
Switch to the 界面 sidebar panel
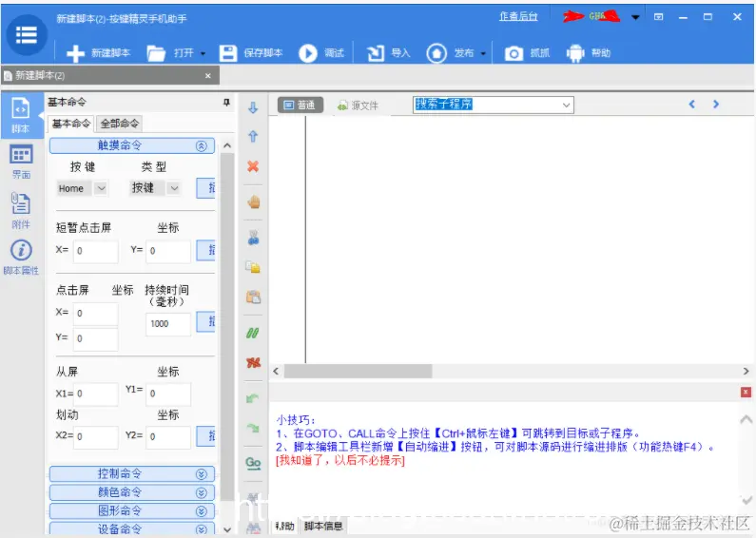tap(21, 161)
